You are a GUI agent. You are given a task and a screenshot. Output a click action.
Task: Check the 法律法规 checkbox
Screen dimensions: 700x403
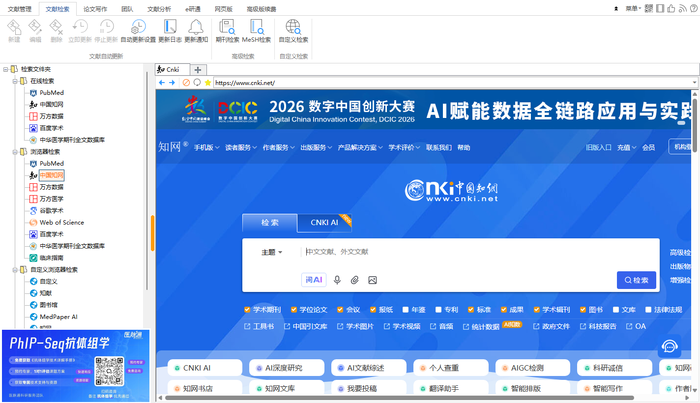(648, 309)
